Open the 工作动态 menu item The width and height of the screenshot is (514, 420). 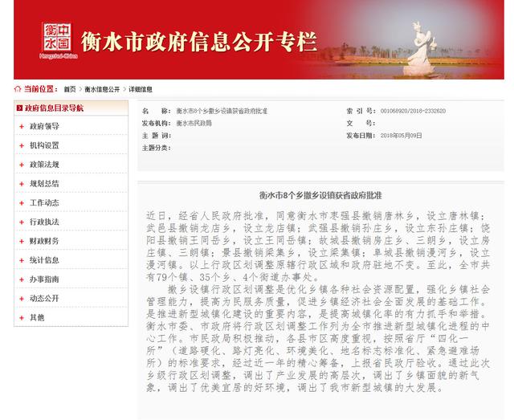(x=44, y=203)
